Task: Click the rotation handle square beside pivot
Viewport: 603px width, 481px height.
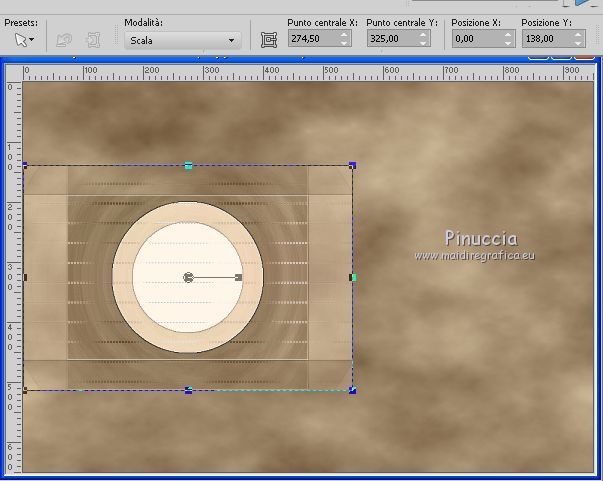Action: click(x=238, y=277)
